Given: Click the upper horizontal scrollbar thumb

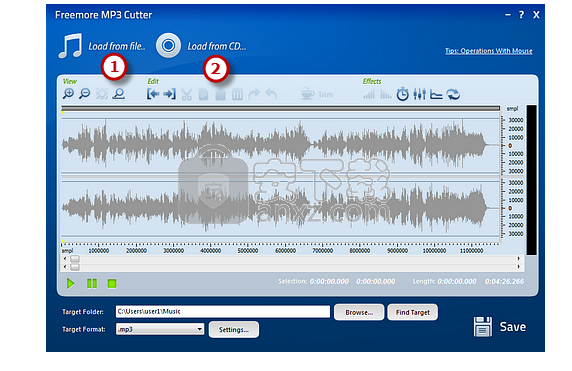Looking at the screenshot, I should coord(75,259).
